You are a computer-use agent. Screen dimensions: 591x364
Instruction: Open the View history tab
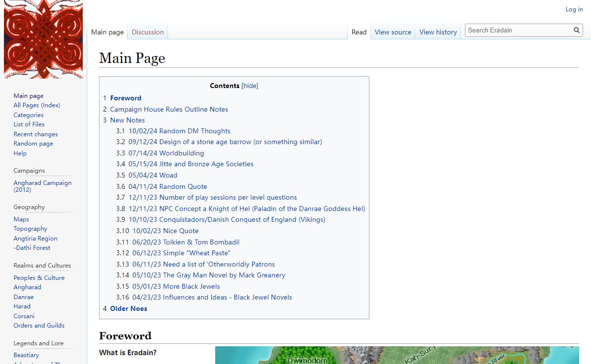[438, 32]
